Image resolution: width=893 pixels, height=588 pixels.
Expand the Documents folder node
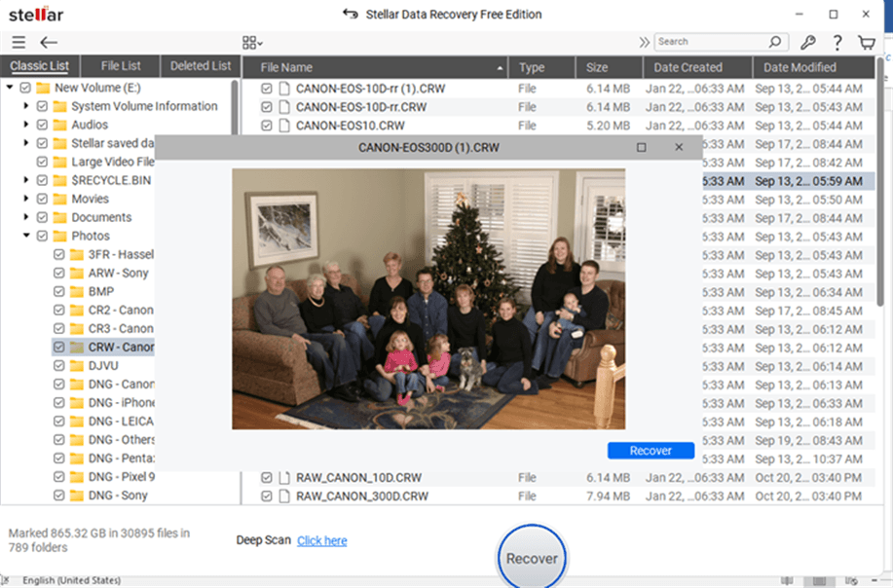pyautogui.click(x=26, y=217)
